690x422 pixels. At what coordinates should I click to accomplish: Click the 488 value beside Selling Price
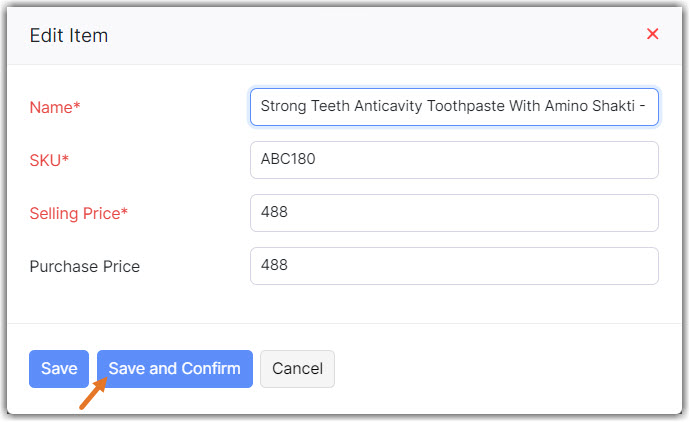[x=274, y=213]
